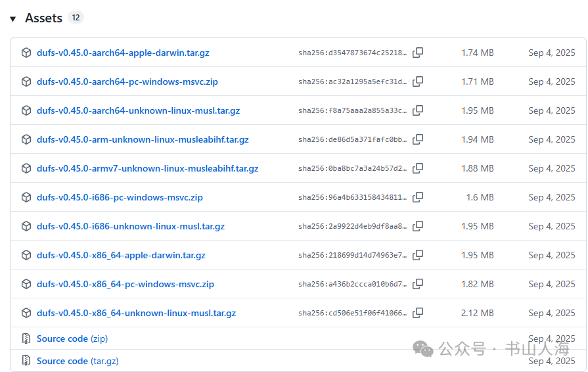This screenshot has width=588, height=372.
Task: Copy checksum of x86_64-pc-windows-msvc zip
Action: coord(418,284)
